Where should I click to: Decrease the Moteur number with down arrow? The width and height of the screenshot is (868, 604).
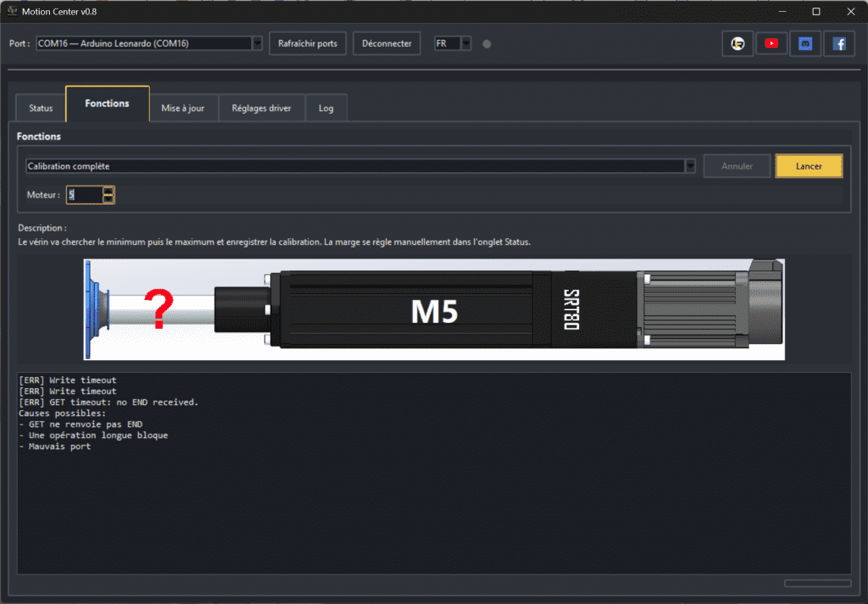point(108,199)
